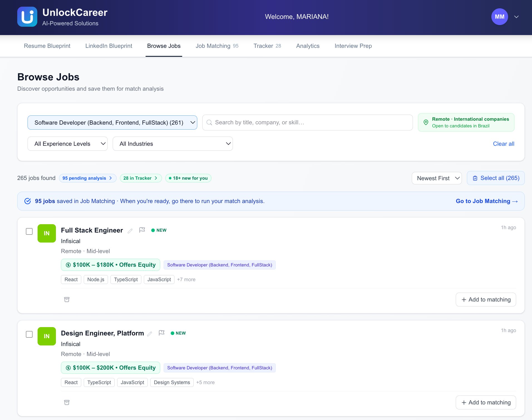
Task: Click category tag on Full Stack Engineer card
Action: [220, 265]
